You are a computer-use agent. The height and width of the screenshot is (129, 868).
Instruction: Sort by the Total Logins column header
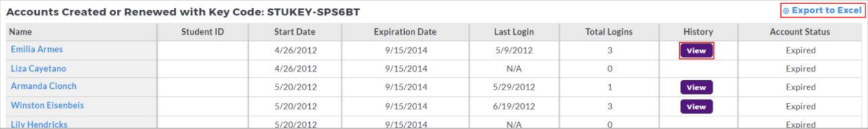[609, 32]
